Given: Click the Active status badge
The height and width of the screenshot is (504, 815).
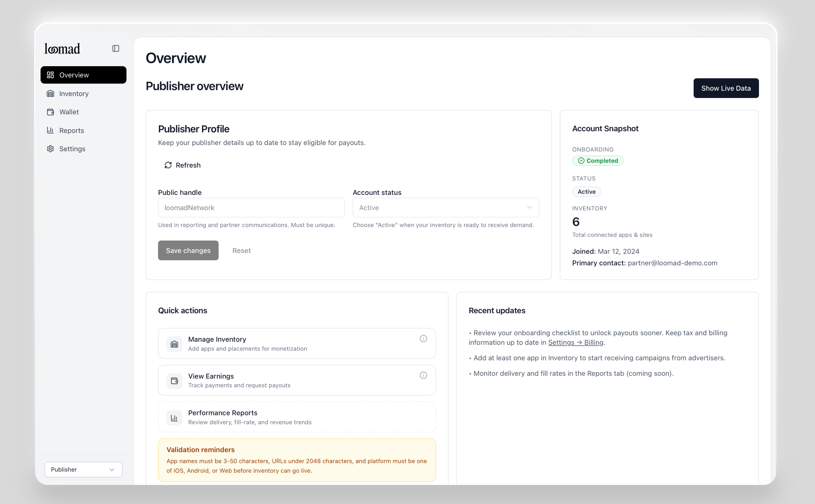Looking at the screenshot, I should 586,191.
